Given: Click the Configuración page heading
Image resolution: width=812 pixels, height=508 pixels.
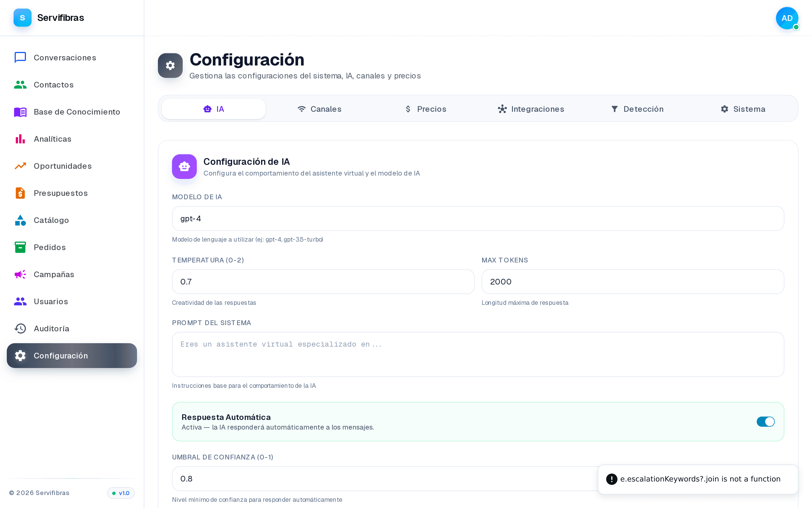Looking at the screenshot, I should coord(247,60).
